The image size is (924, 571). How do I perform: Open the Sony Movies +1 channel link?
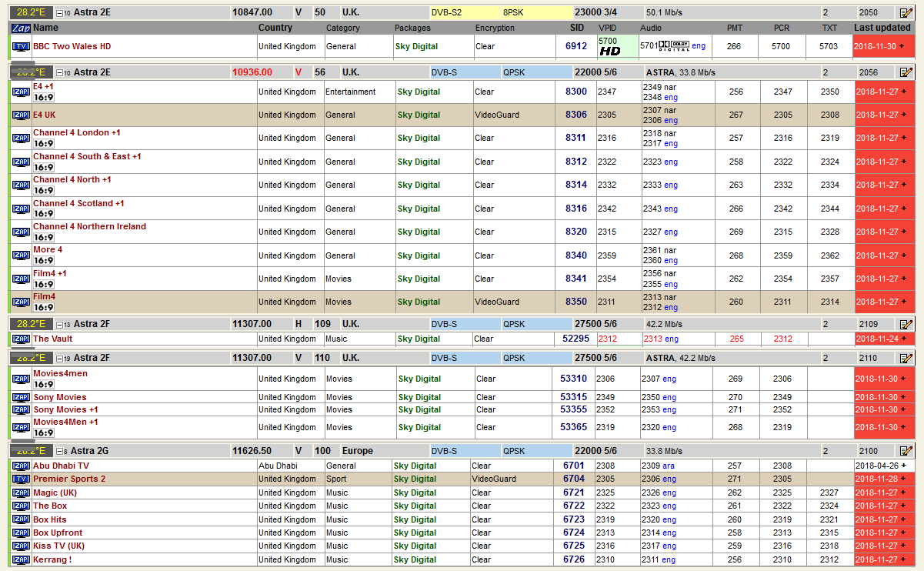65,409
